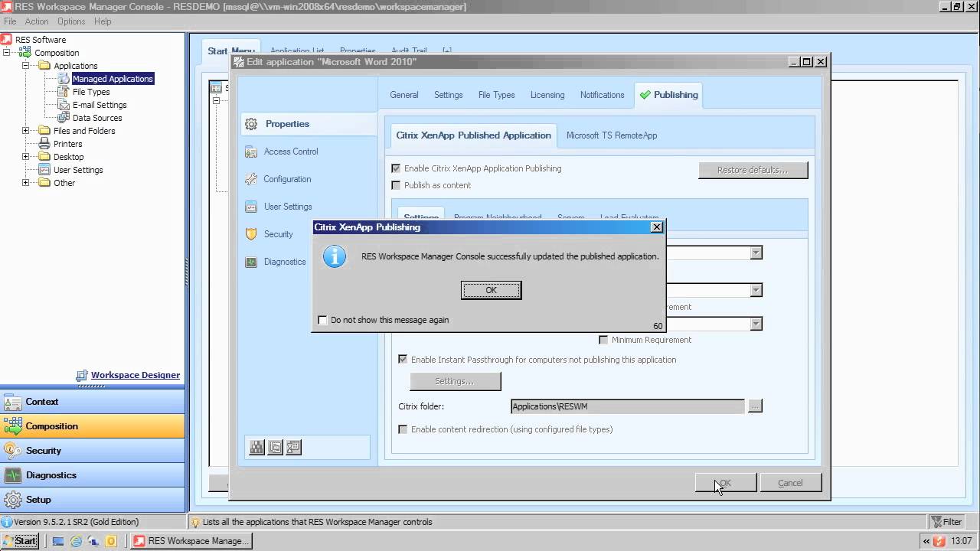The width and height of the screenshot is (980, 551).
Task: Expand the Desktop tree node
Action: 25,157
